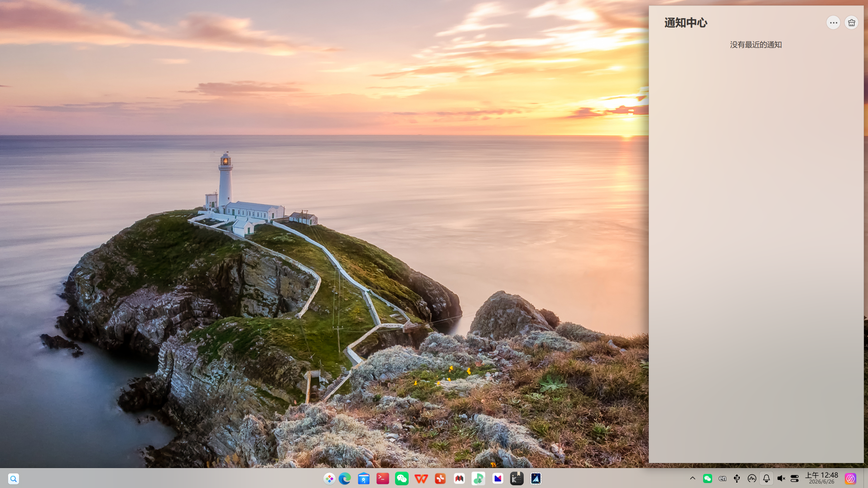Launch the green music downloader app
The width and height of the screenshot is (868, 488).
[x=478, y=478]
